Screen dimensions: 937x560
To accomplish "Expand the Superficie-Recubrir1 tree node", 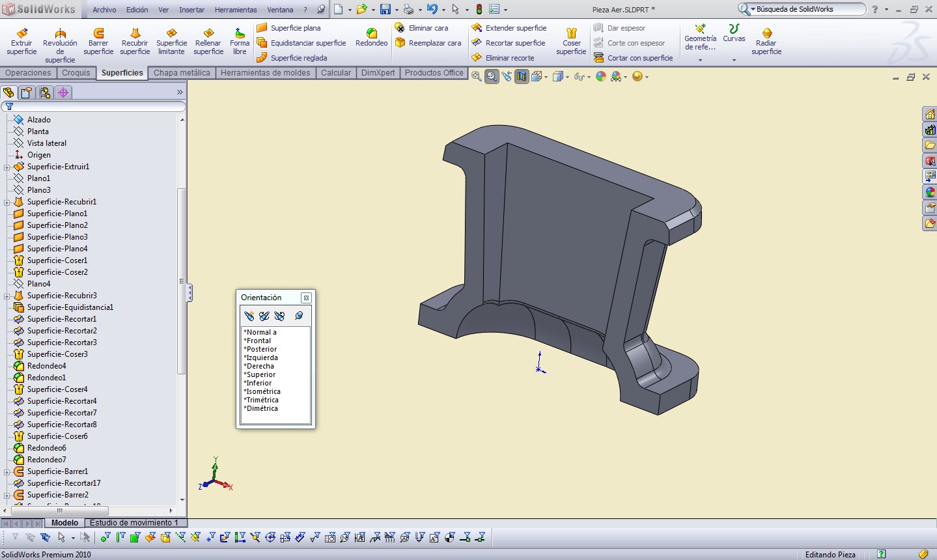I will [x=7, y=203].
